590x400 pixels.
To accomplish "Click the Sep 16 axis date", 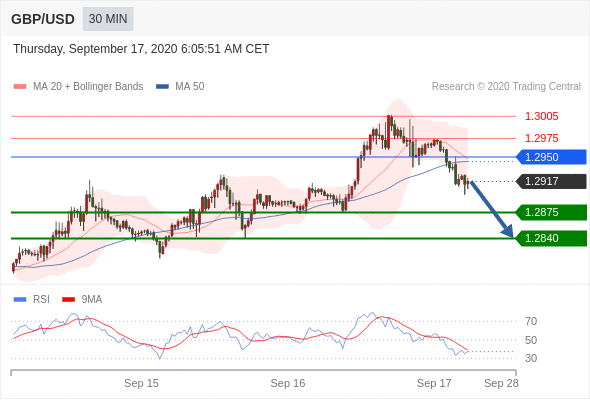I will coord(288,383).
